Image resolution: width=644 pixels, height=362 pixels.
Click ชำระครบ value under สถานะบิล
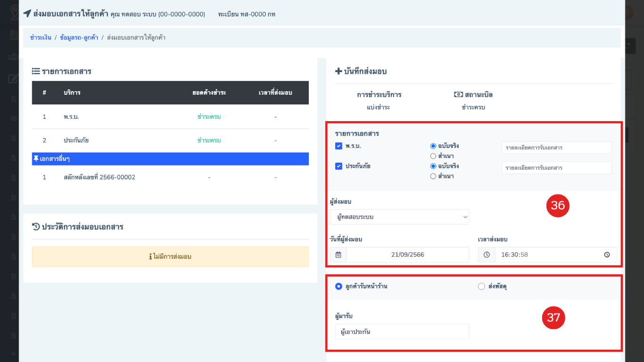[473, 107]
